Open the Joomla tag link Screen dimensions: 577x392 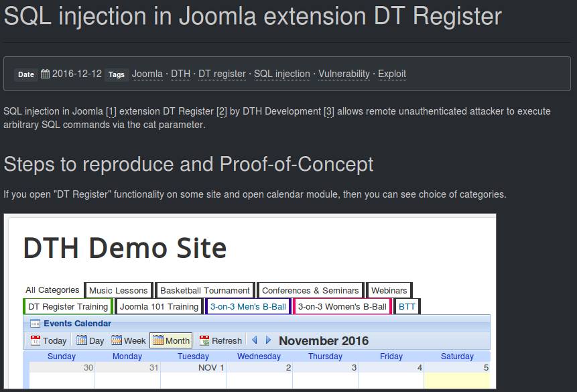pos(147,74)
